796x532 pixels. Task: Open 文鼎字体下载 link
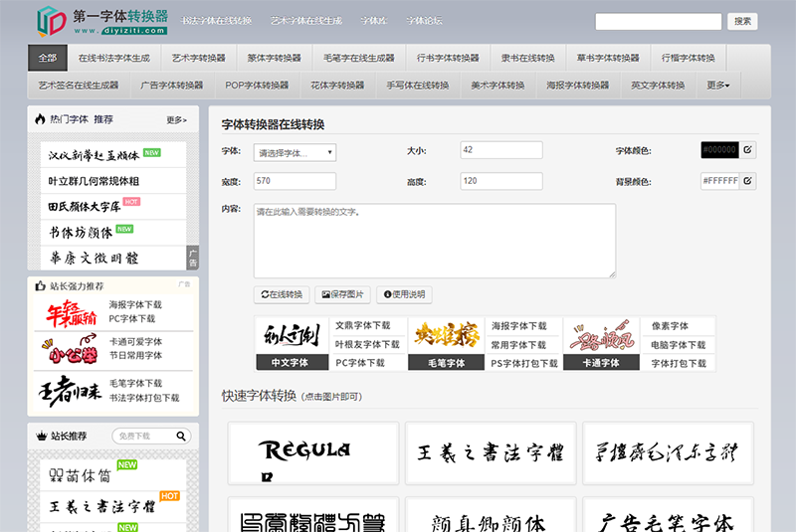click(362, 325)
